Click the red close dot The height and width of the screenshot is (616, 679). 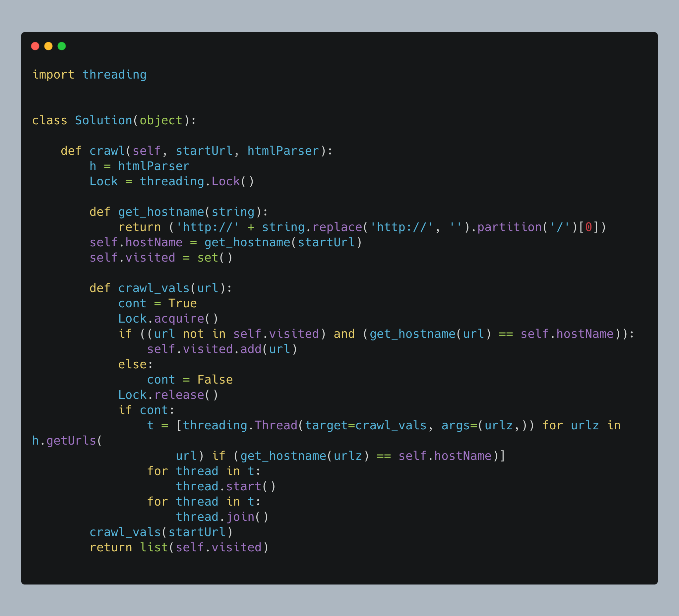click(x=35, y=46)
